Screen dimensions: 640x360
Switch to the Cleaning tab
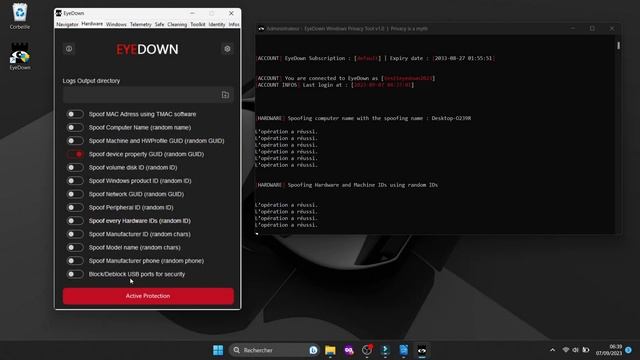point(177,24)
